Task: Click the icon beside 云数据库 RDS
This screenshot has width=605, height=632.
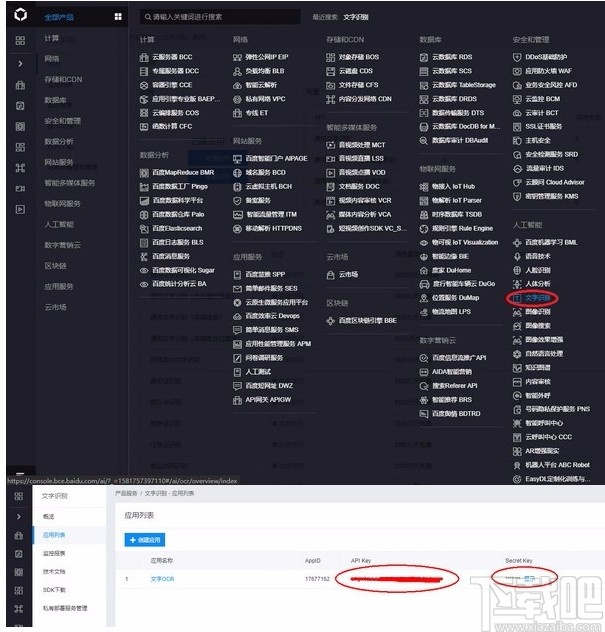Action: [x=424, y=57]
